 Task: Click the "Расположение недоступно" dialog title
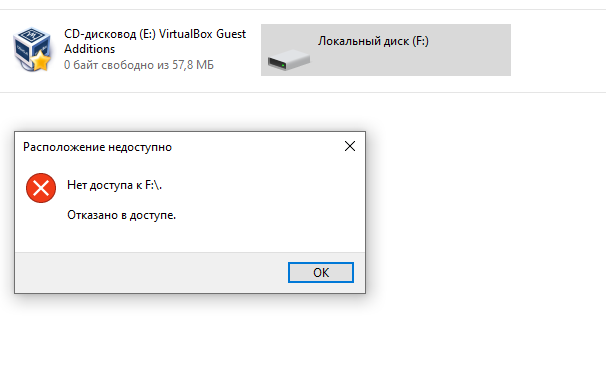pos(97,147)
